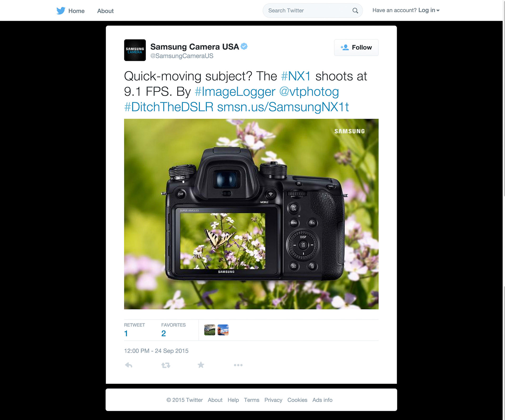View the first favoriter's thumbnail
The width and height of the screenshot is (505, 420).
point(210,330)
